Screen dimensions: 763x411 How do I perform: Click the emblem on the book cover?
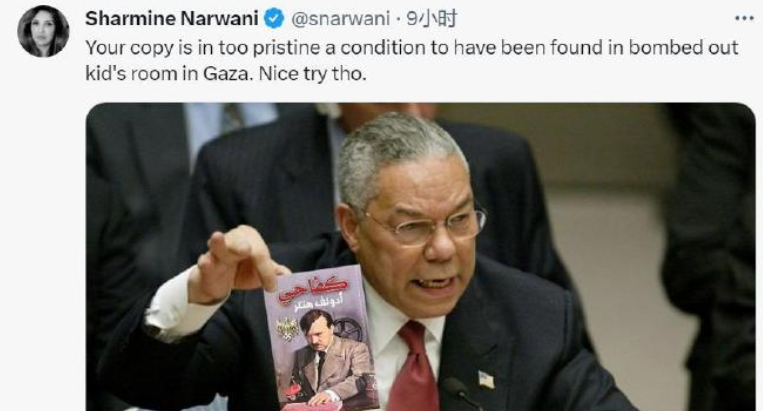[x=287, y=329]
